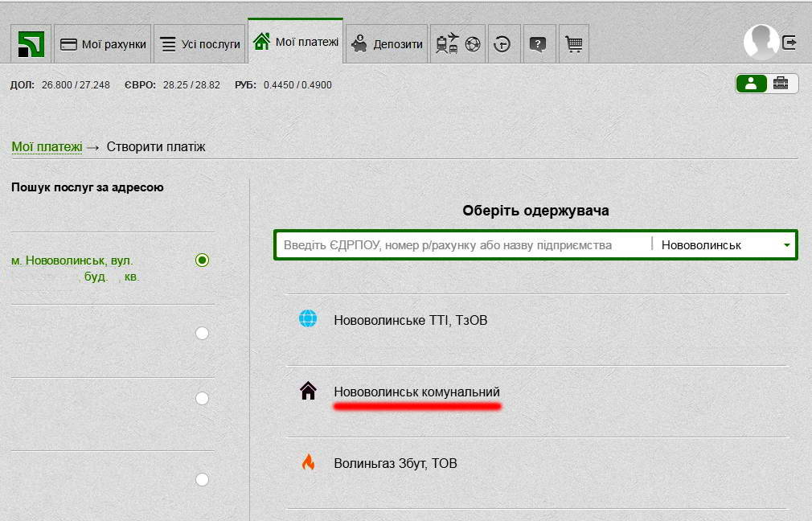Open the history clock icon
This screenshot has height=521, width=812.
click(502, 44)
